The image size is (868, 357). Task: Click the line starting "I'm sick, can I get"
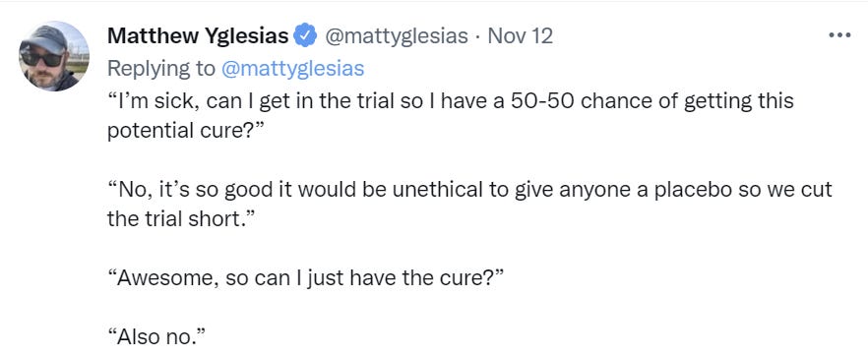[451, 102]
